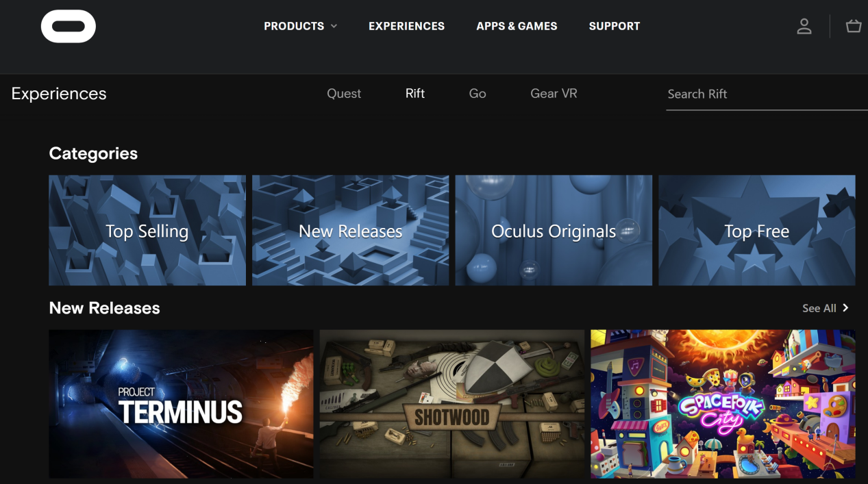Open the shopping cart icon
The height and width of the screenshot is (484, 868).
click(x=854, y=26)
